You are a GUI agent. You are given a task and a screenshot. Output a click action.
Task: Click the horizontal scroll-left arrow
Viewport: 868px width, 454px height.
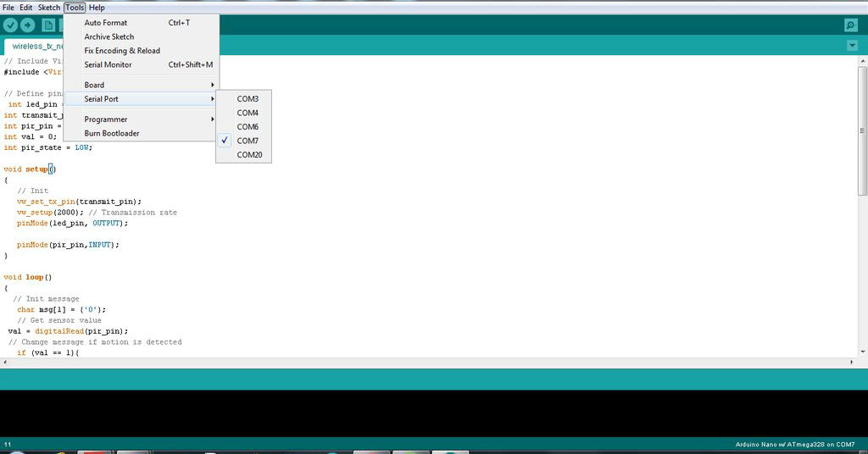click(x=5, y=363)
